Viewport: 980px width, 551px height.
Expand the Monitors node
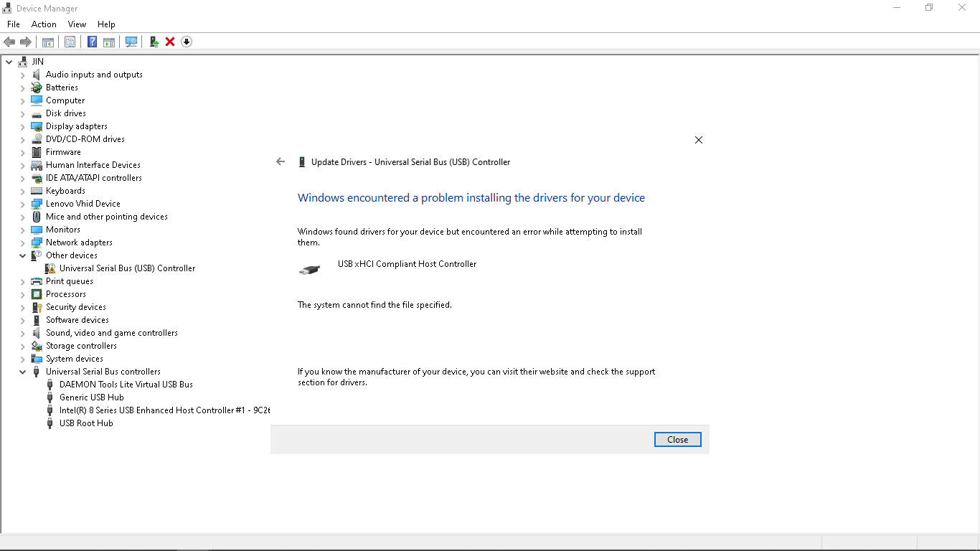(23, 230)
